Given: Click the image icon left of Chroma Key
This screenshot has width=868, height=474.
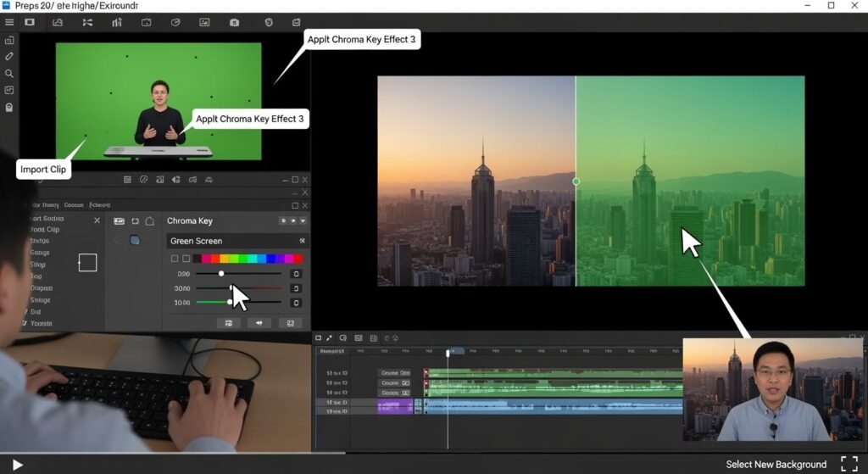Looking at the screenshot, I should [119, 221].
